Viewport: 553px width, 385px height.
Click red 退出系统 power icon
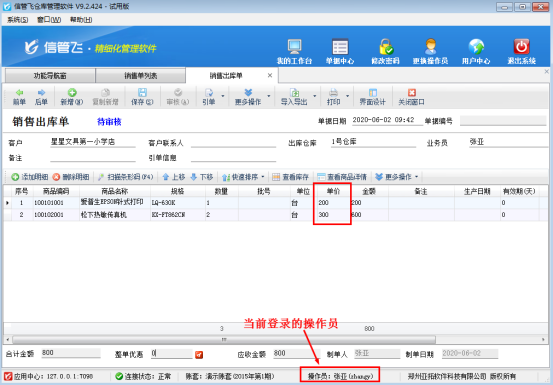point(521,47)
